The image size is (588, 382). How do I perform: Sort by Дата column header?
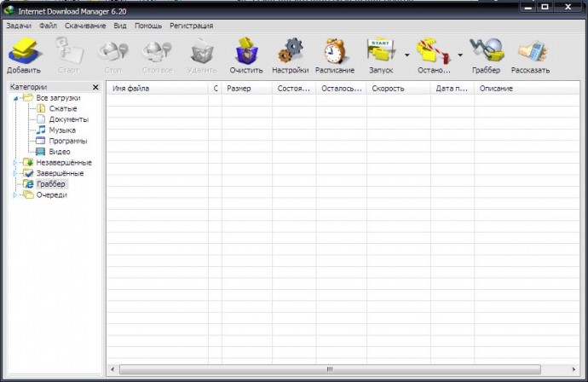coord(453,89)
